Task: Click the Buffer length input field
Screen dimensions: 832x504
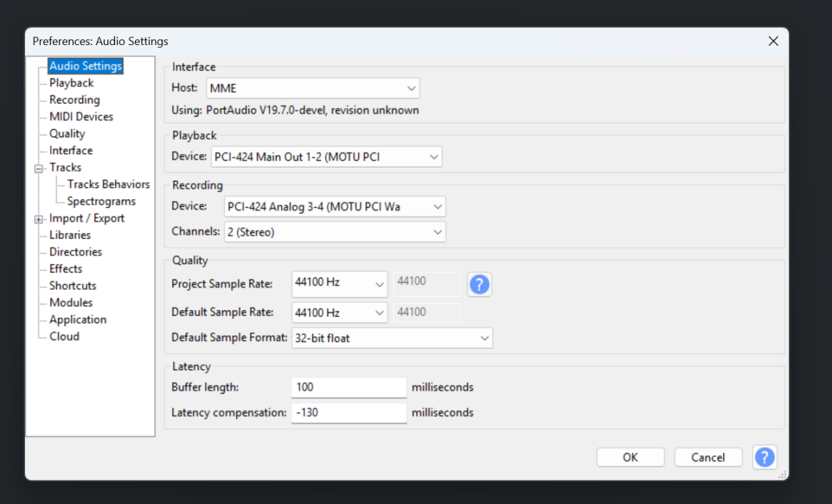Action: 349,387
